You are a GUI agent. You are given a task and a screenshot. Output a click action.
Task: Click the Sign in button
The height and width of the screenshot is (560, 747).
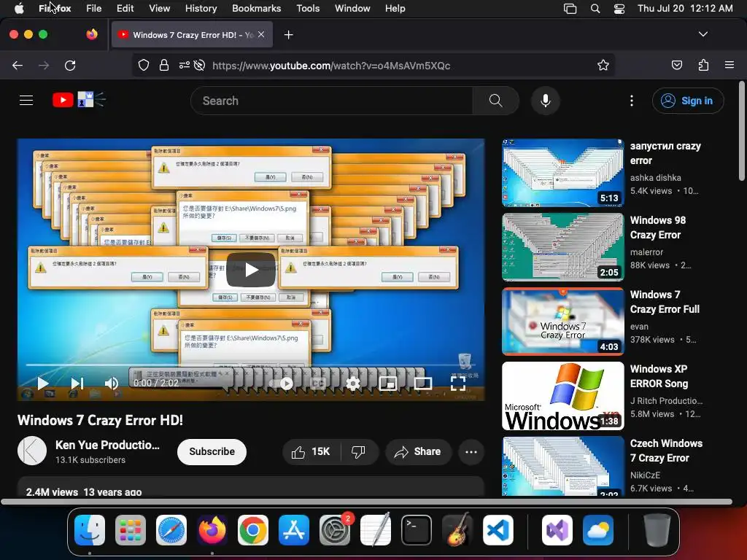click(688, 101)
